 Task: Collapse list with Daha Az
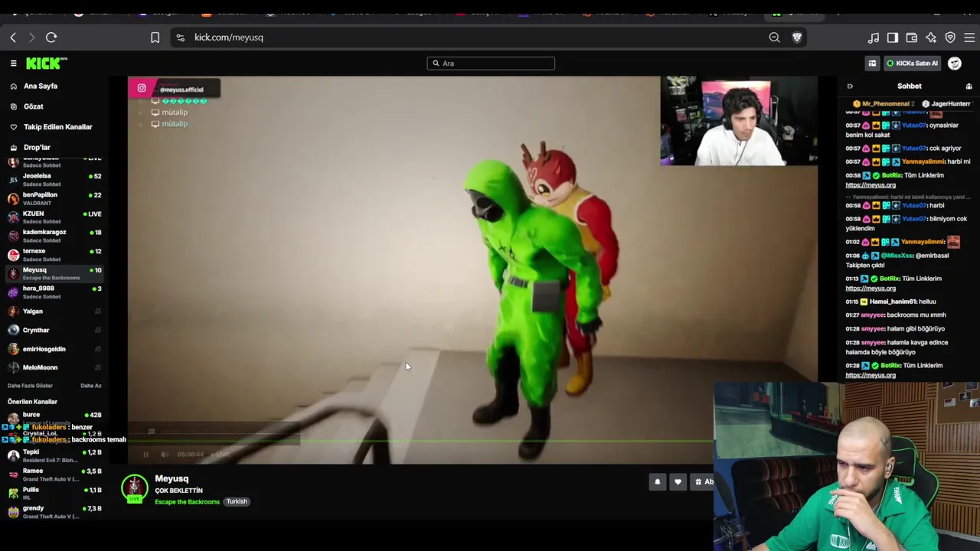click(91, 386)
